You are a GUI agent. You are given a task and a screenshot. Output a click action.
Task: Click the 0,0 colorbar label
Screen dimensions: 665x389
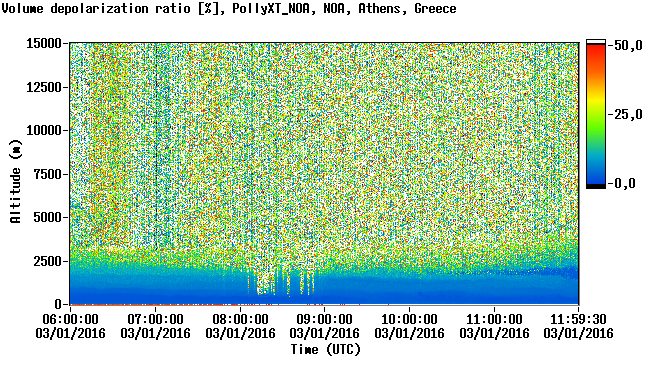(625, 183)
